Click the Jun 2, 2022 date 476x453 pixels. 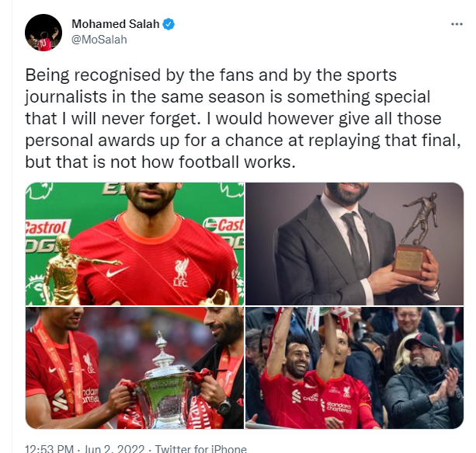coord(114,449)
